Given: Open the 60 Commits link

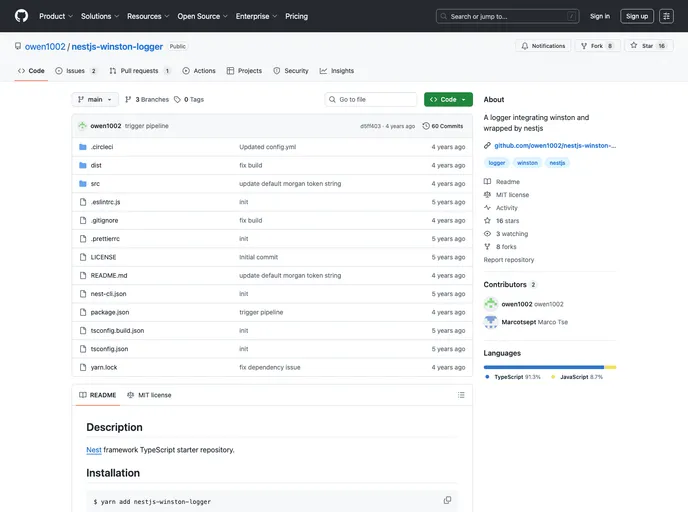Looking at the screenshot, I should 443,126.
